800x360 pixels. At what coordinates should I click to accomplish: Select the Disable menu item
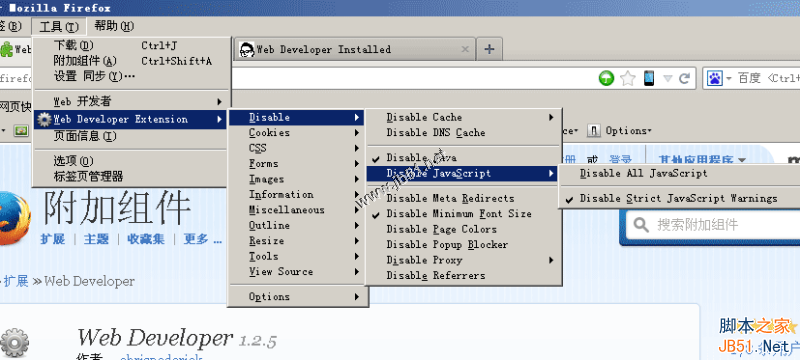[x=296, y=117]
